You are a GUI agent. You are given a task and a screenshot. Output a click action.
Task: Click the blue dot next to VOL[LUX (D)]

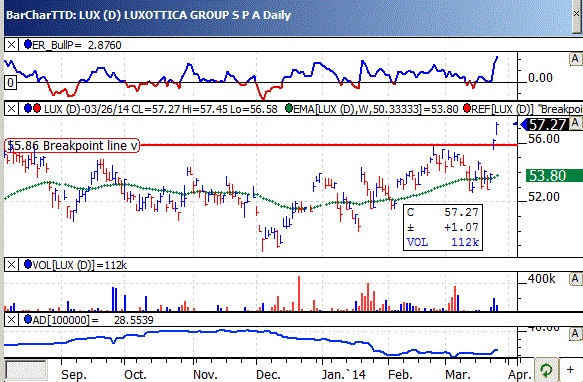point(28,264)
